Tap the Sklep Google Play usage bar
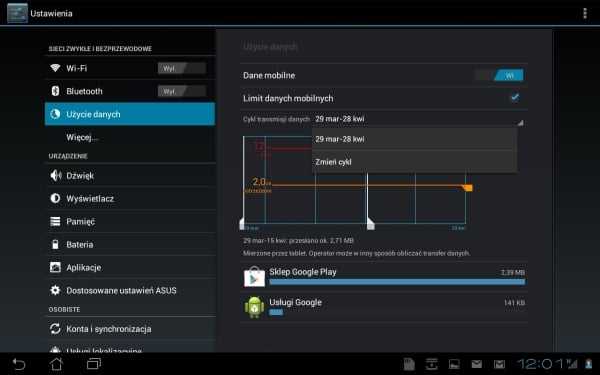 tap(397, 282)
